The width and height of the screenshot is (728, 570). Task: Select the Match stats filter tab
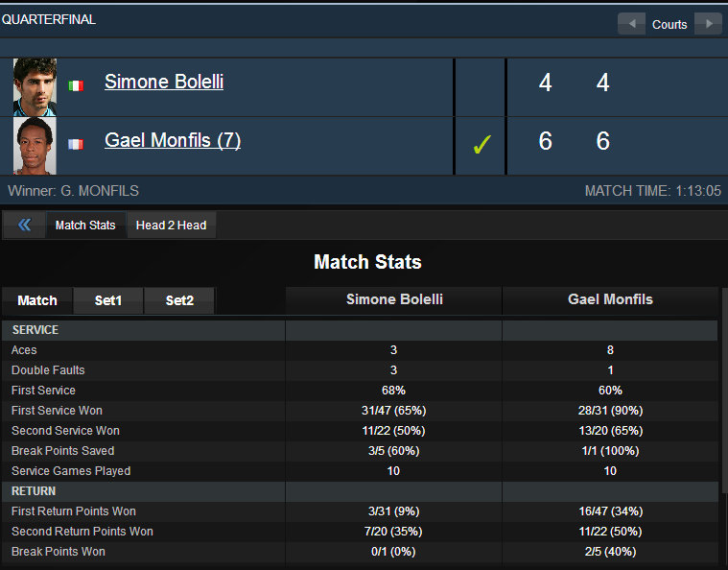coord(37,300)
